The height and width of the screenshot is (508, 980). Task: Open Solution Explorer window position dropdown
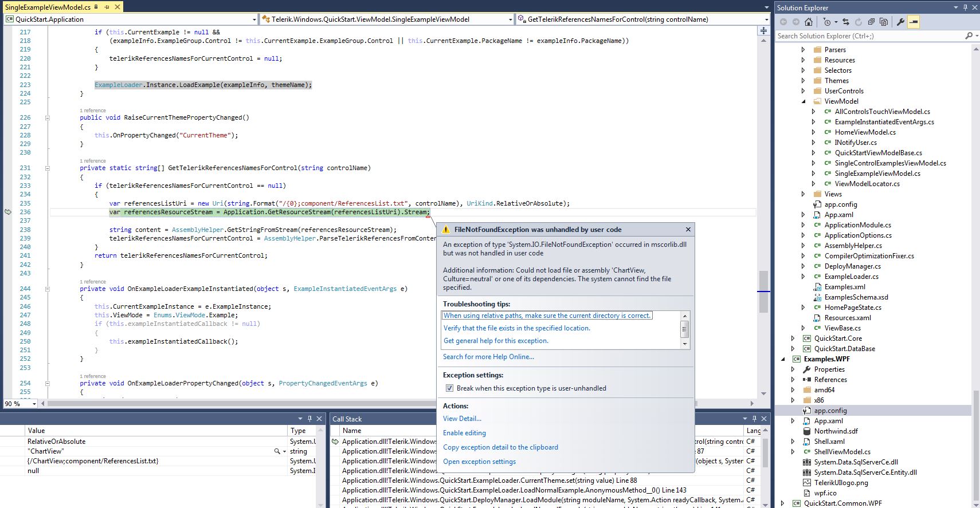(x=955, y=7)
